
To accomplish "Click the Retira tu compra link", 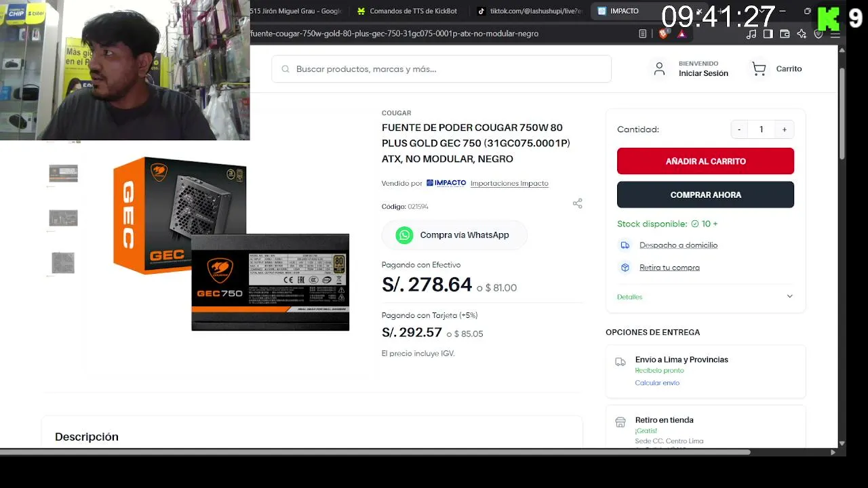I will click(x=669, y=268).
